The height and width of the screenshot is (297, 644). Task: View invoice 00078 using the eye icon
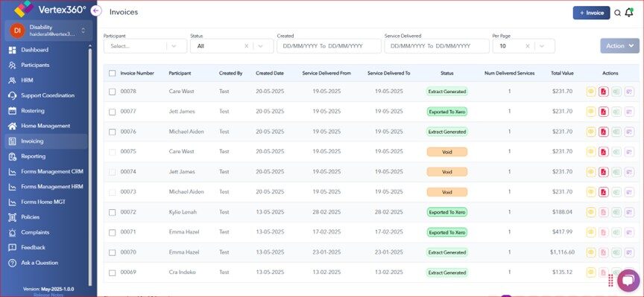[x=591, y=92]
